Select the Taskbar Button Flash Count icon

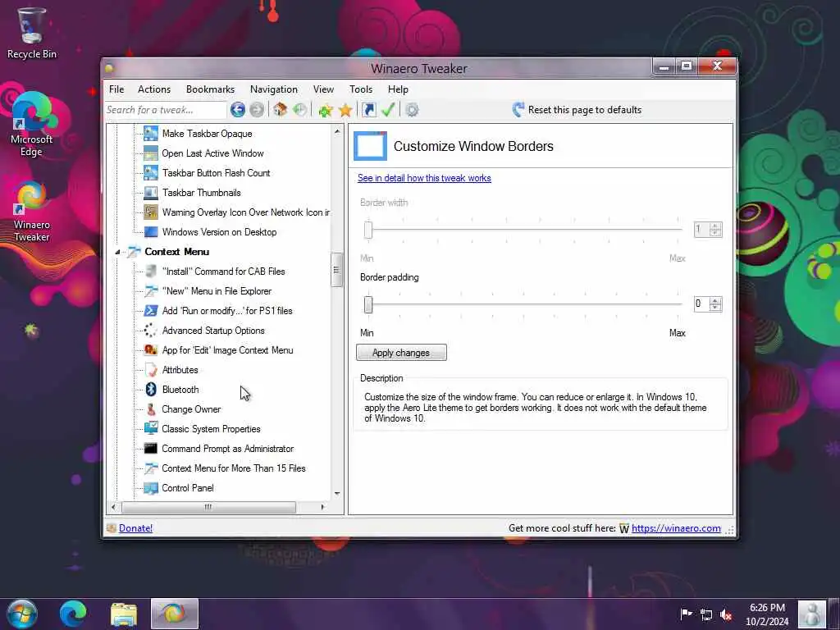point(151,172)
